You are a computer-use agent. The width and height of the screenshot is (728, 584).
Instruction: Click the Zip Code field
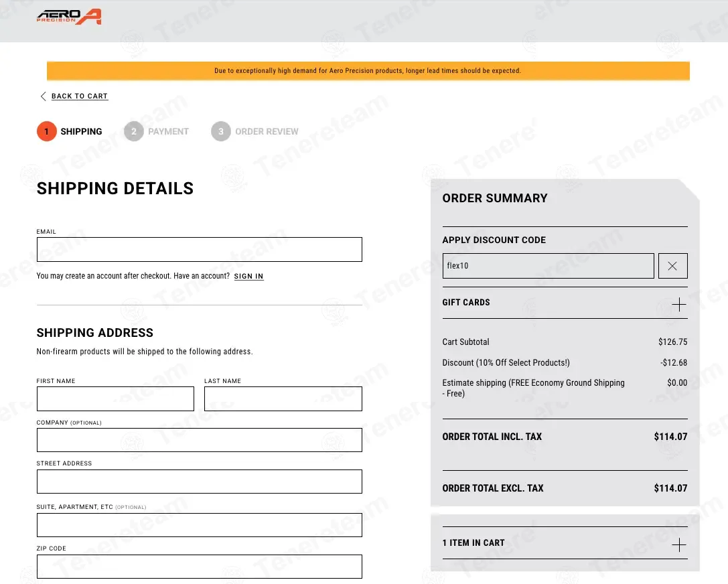click(199, 567)
